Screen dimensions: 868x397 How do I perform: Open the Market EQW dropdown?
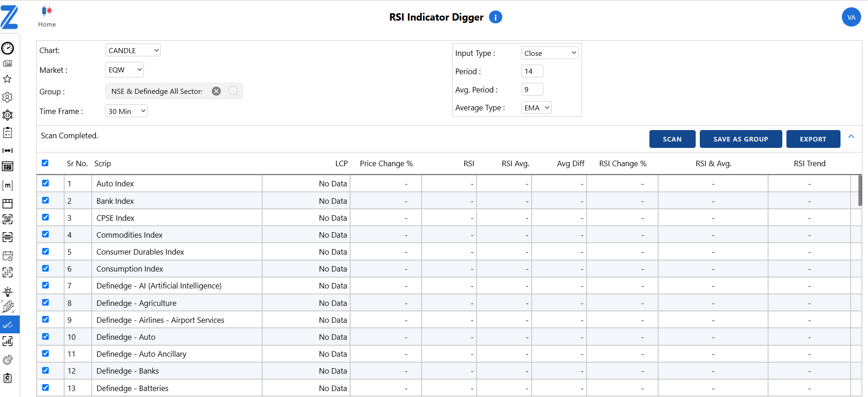pos(125,70)
